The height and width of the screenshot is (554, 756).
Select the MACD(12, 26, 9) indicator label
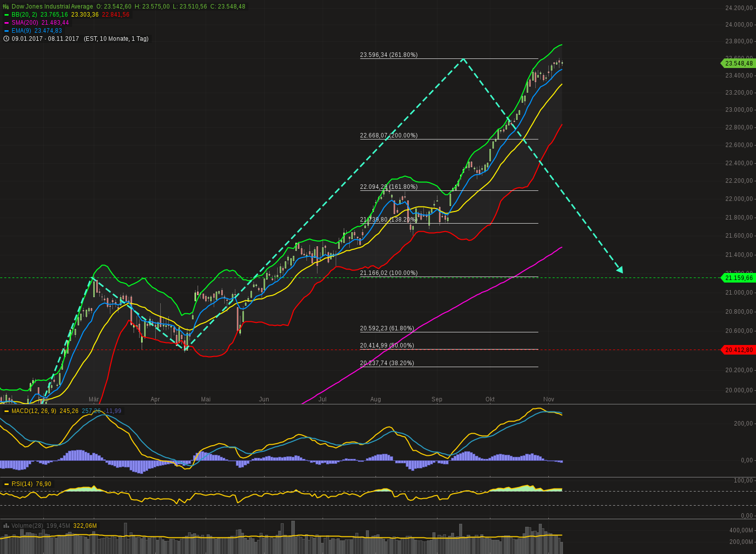point(34,411)
